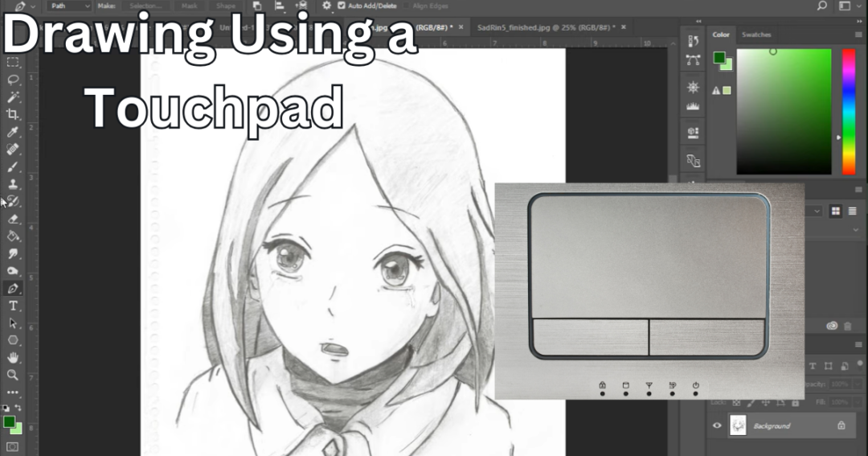The image size is (868, 456).
Task: Filter layers by smart objects
Action: coord(844,366)
